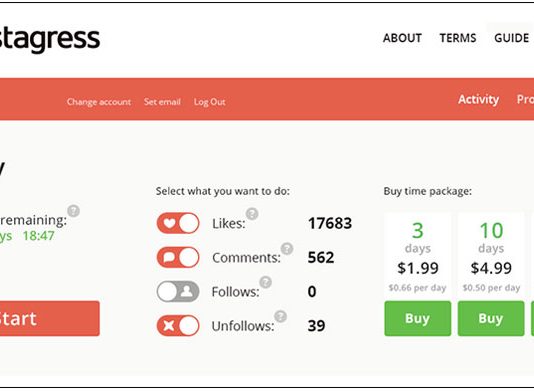The image size is (534, 391).
Task: Click the Set email link
Action: (162, 102)
